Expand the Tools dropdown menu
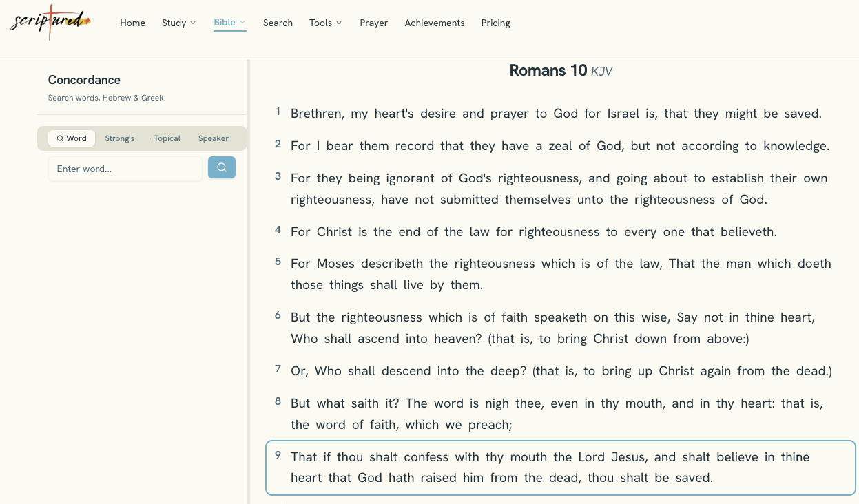859x504 pixels. coord(326,23)
